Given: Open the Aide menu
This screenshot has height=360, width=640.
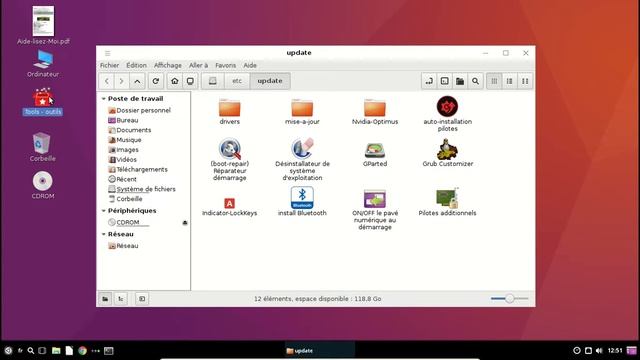Looking at the screenshot, I should pyautogui.click(x=250, y=65).
